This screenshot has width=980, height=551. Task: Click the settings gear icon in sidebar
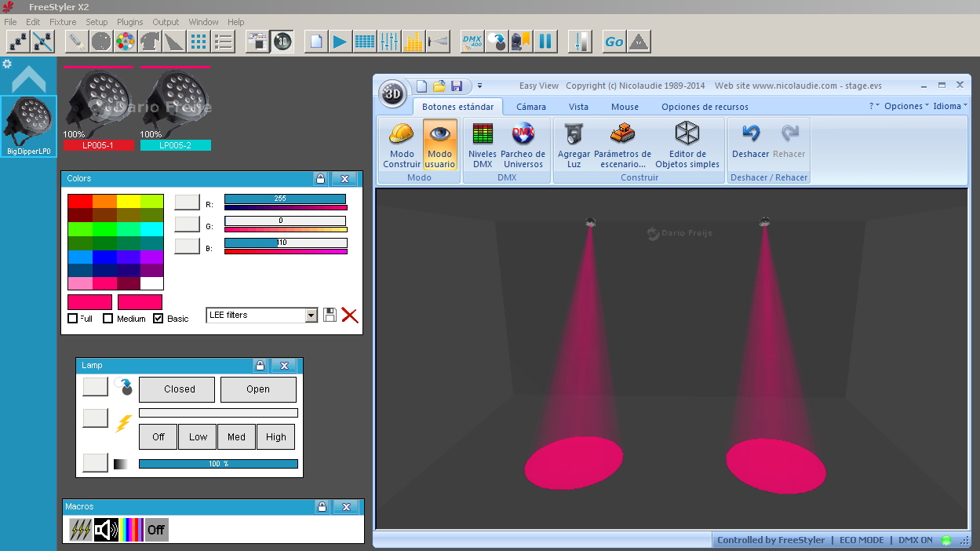coord(7,64)
